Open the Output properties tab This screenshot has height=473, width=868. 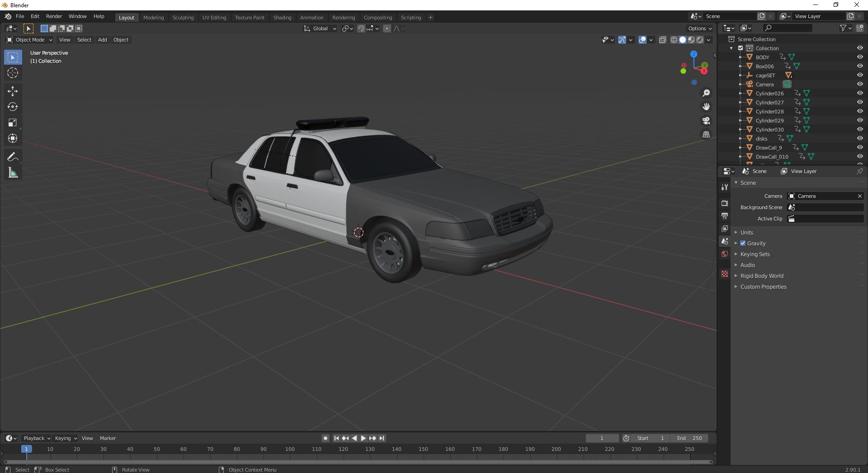point(725,216)
